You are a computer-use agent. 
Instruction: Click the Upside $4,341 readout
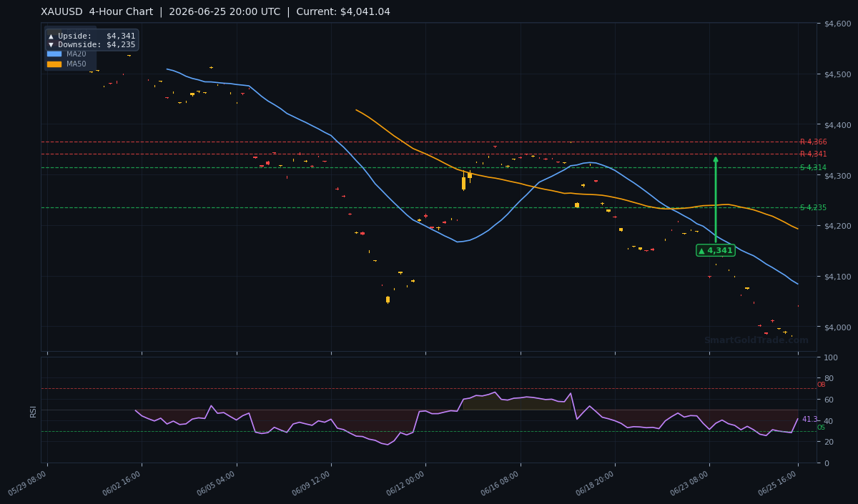pos(92,36)
